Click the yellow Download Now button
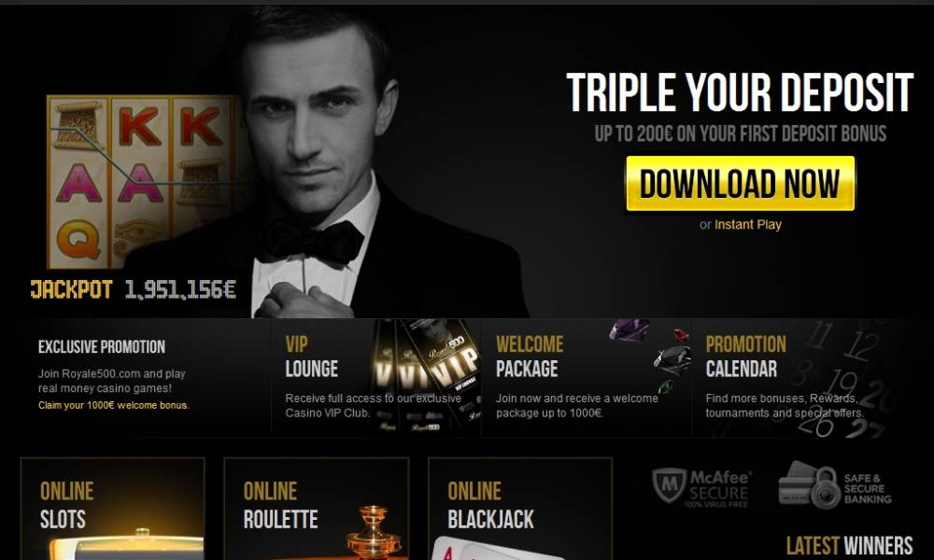The image size is (934, 560). pyautogui.click(x=740, y=183)
